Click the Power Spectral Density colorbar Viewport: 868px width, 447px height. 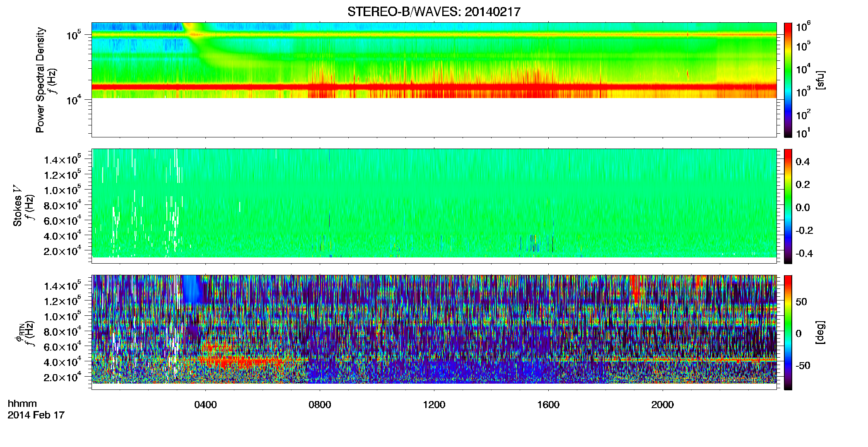pyautogui.click(x=788, y=80)
